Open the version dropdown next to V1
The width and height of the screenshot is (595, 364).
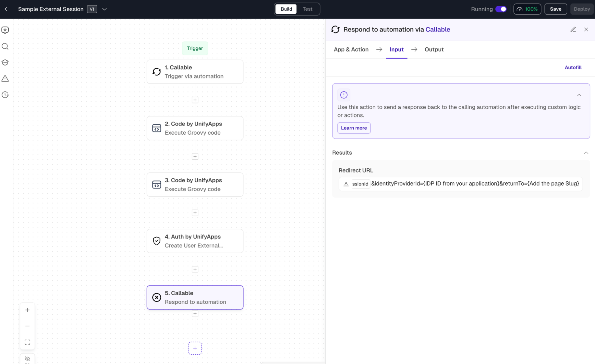[104, 9]
